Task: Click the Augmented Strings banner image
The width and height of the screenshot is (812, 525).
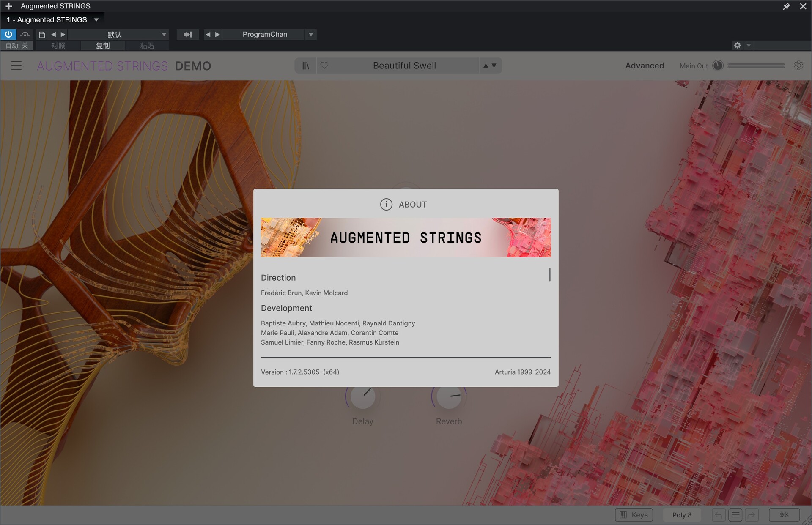Action: [406, 238]
